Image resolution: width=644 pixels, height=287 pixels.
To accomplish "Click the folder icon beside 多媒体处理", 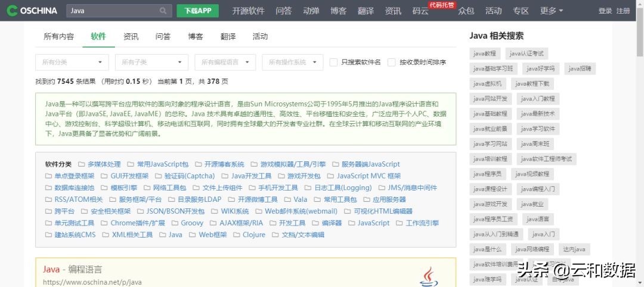I will click(x=81, y=164).
